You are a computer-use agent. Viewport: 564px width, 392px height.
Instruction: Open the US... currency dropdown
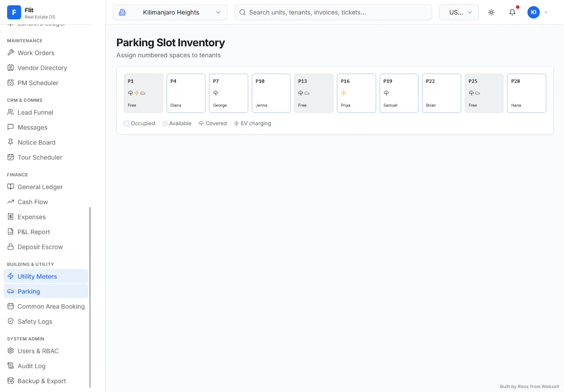click(459, 12)
